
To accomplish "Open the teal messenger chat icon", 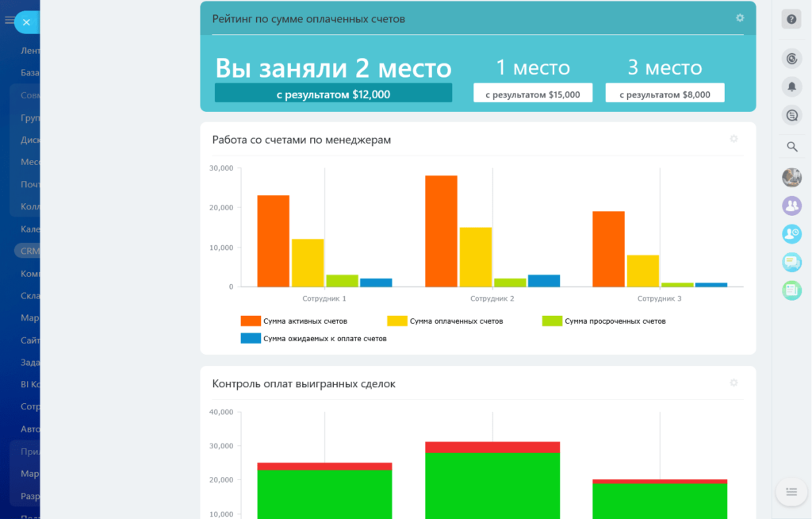I will tap(791, 263).
